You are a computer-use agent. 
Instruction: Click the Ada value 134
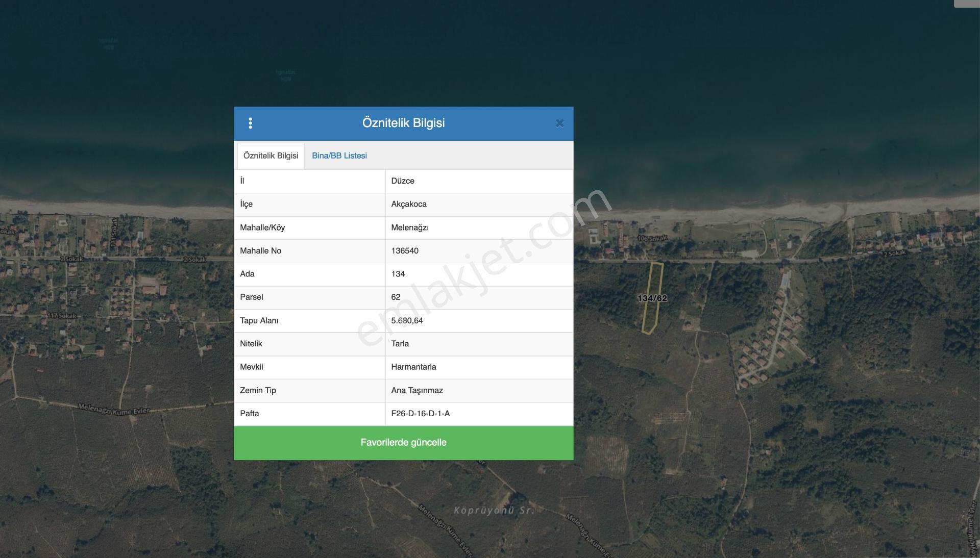pyautogui.click(x=398, y=274)
